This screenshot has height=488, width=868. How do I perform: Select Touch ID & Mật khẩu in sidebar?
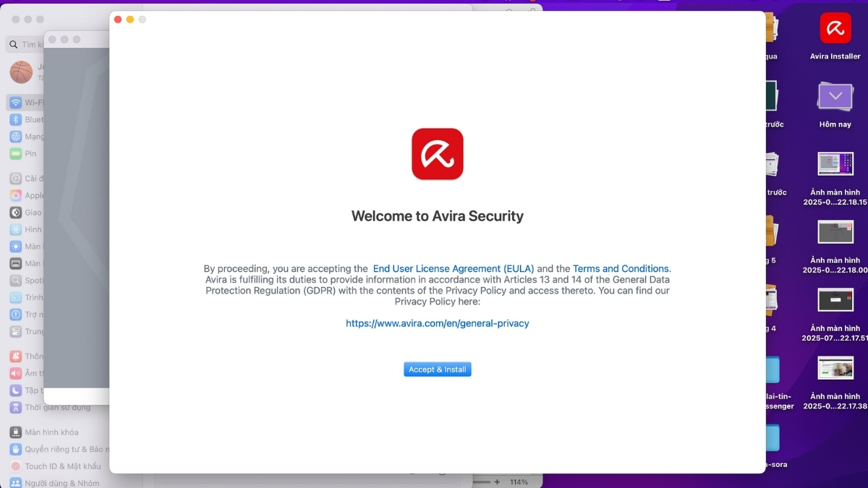click(x=55, y=466)
